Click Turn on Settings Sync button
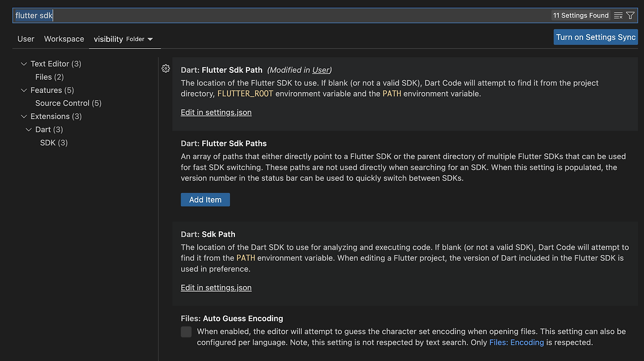This screenshot has height=361, width=644. 596,37
